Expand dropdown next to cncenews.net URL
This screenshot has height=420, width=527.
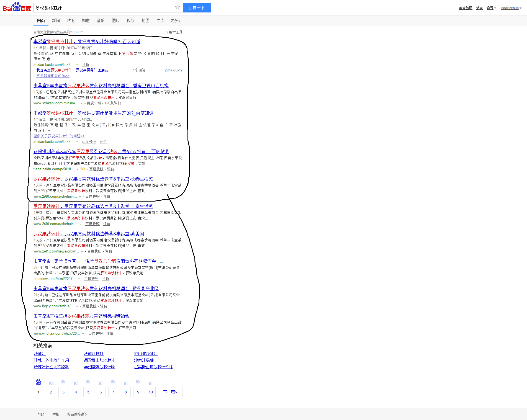(79, 279)
